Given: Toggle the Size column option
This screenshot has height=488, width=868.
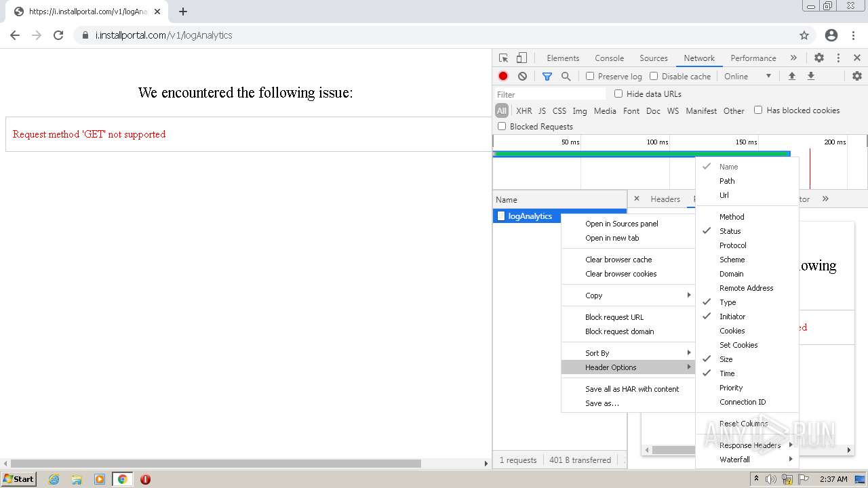Looking at the screenshot, I should [747, 359].
